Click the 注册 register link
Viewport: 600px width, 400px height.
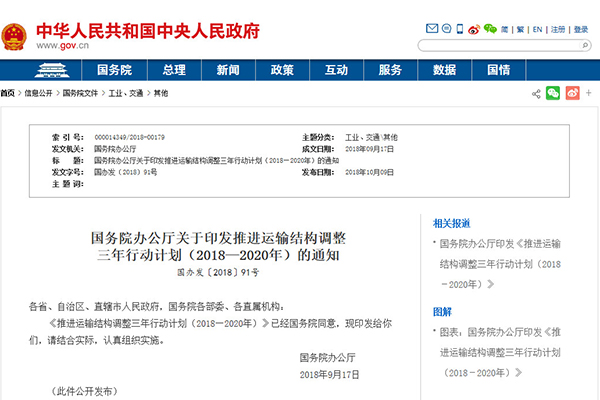coord(558,29)
